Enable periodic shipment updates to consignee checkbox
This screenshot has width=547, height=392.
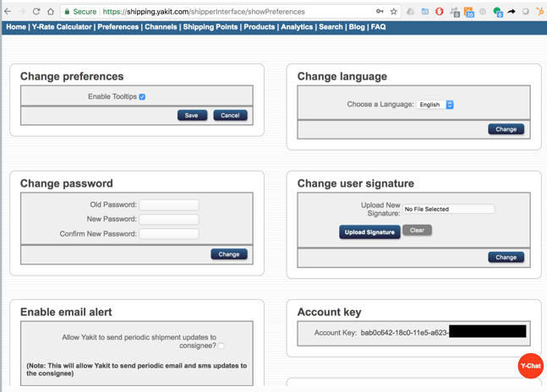click(222, 346)
